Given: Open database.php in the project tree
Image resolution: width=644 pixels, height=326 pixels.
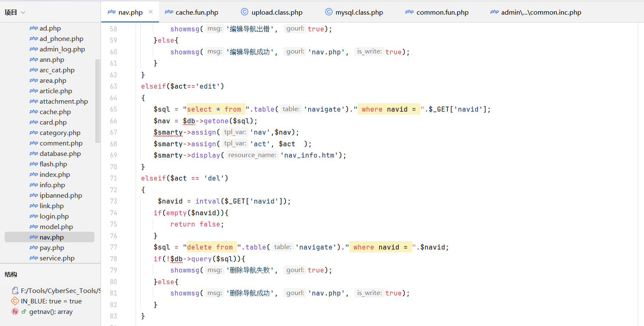Looking at the screenshot, I should [x=60, y=154].
